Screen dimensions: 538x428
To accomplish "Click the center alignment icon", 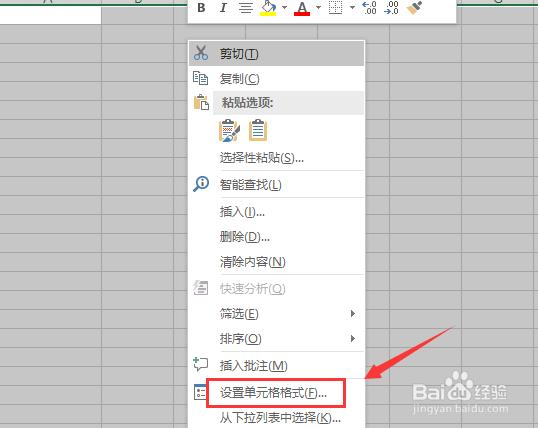I will tap(246, 8).
